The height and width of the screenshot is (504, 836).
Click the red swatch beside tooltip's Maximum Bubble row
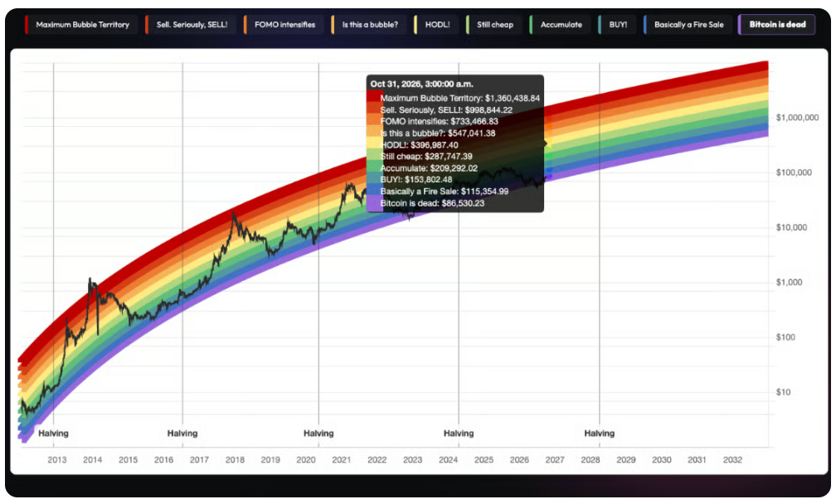tap(374, 97)
